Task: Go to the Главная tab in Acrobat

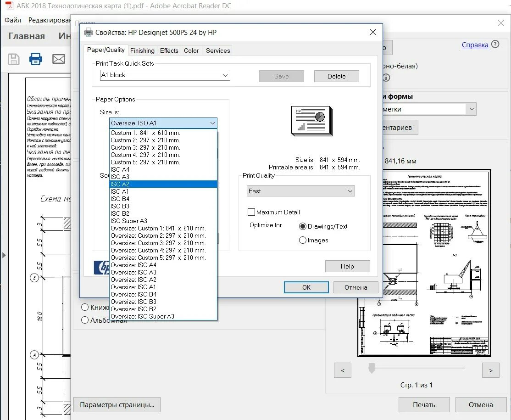Action: click(x=27, y=36)
